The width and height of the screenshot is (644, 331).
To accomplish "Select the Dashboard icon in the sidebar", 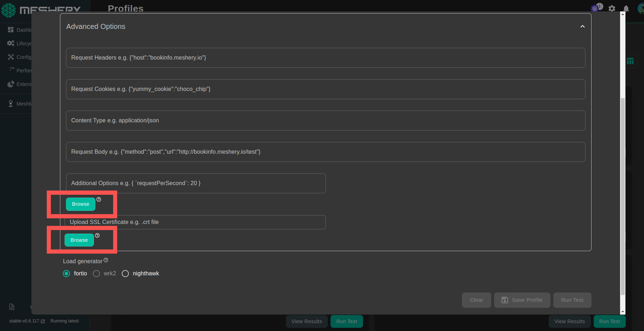I will click(11, 30).
